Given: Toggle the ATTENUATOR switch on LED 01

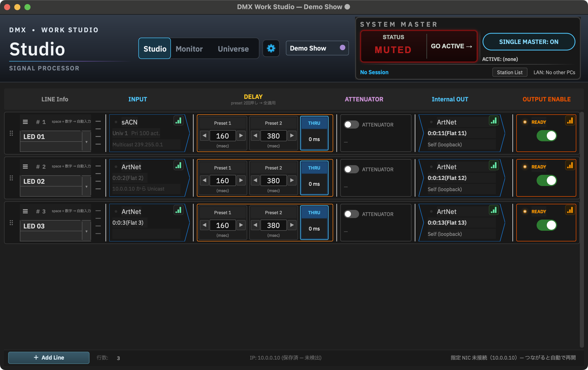Looking at the screenshot, I should point(351,125).
